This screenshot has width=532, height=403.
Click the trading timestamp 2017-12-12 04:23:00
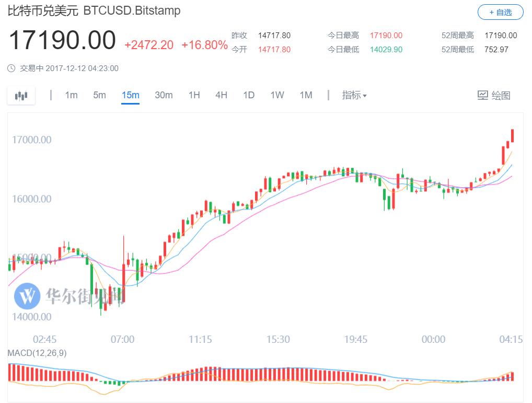pyautogui.click(x=82, y=68)
